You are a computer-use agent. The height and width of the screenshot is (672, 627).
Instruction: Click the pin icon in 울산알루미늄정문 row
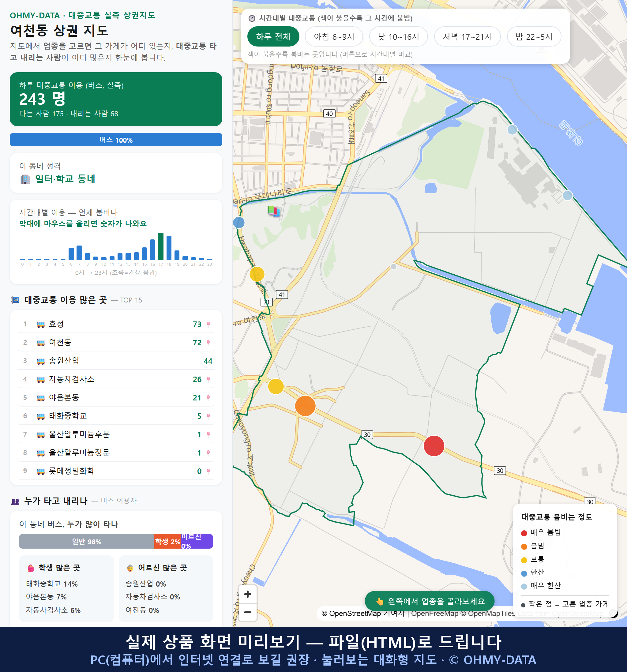(x=208, y=453)
